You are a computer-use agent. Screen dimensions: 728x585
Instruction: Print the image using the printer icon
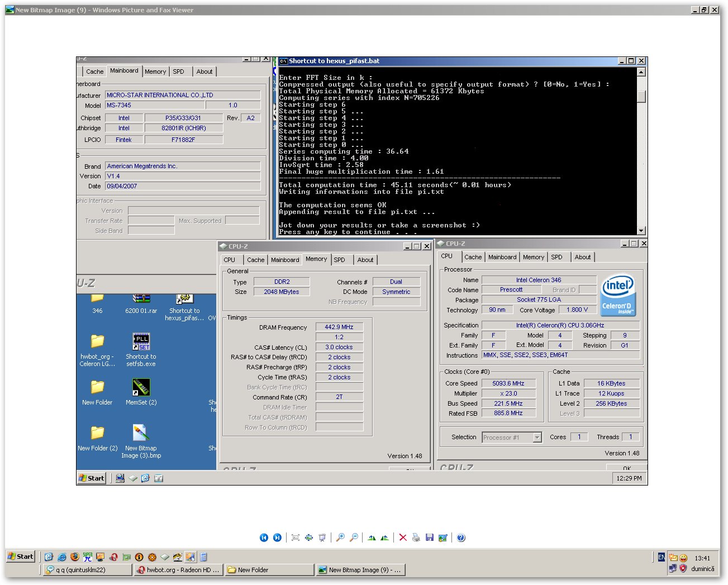click(416, 538)
